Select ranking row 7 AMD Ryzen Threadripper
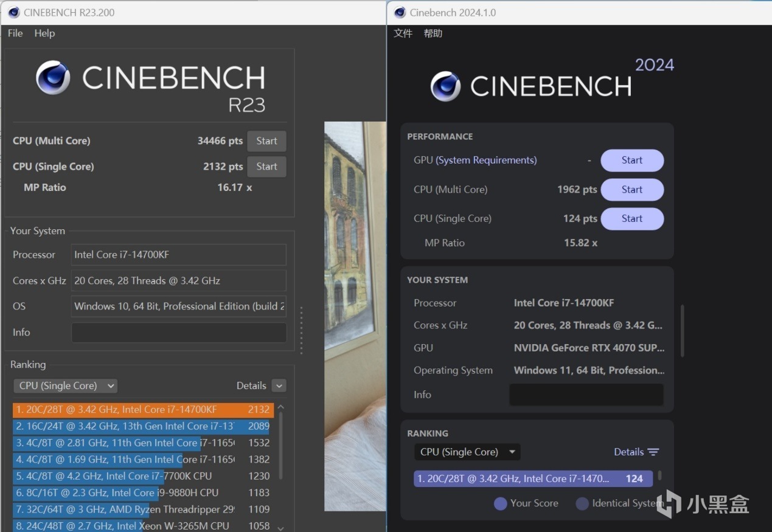 click(x=143, y=510)
